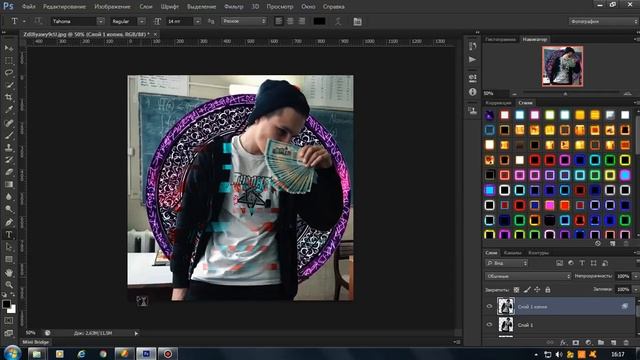Toggle lock all for layer
The height and width of the screenshot is (360, 640).
click(548, 289)
